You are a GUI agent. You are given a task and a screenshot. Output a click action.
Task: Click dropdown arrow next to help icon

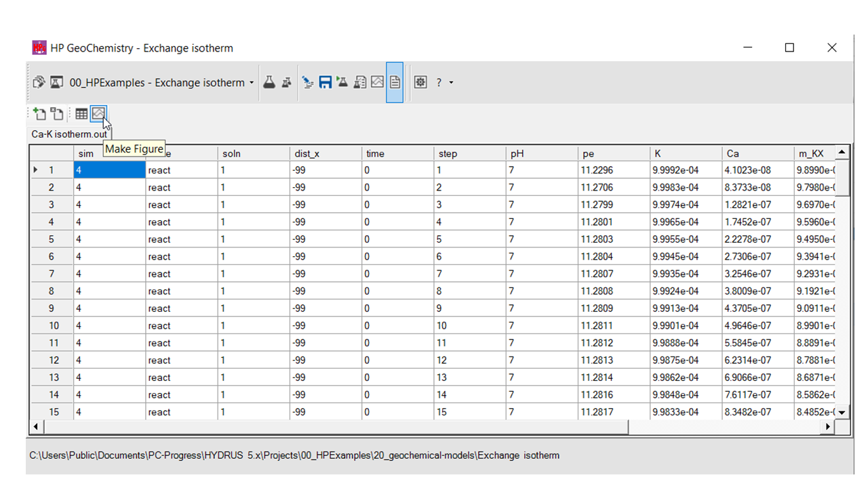(452, 83)
